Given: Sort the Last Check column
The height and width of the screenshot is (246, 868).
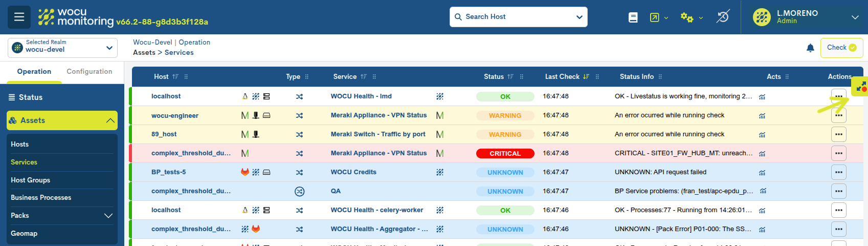Looking at the screenshot, I should point(586,77).
